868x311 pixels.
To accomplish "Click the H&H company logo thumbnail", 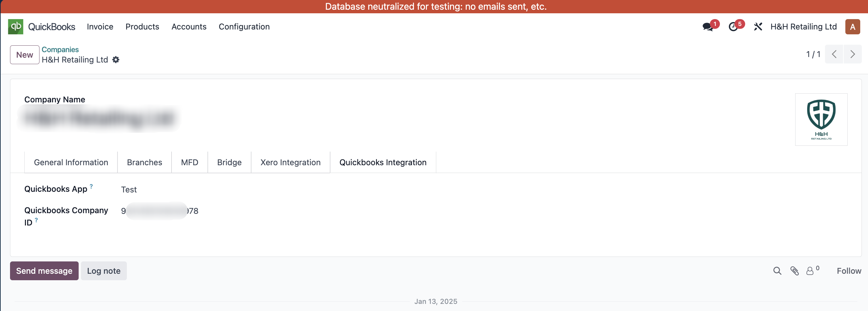I will (821, 120).
